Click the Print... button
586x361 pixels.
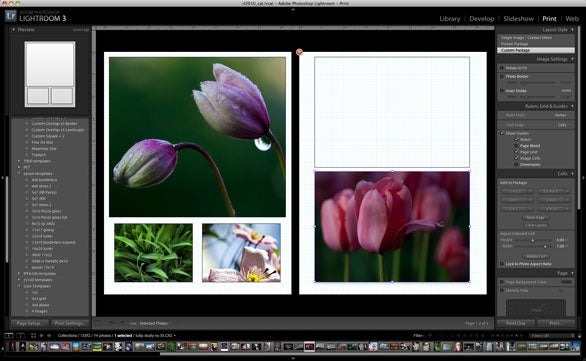click(555, 323)
